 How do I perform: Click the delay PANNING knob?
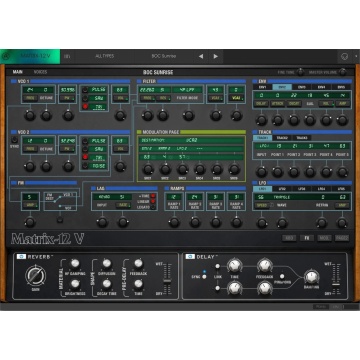click(311, 276)
